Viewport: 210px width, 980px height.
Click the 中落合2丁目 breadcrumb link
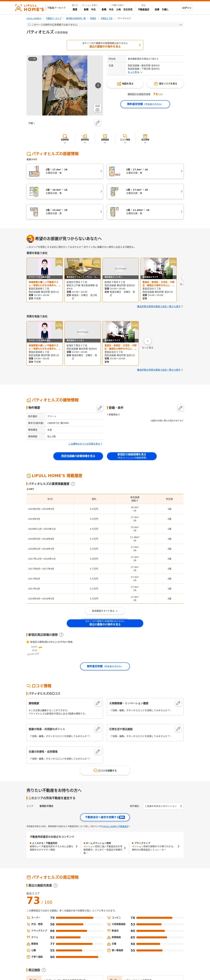107,18
